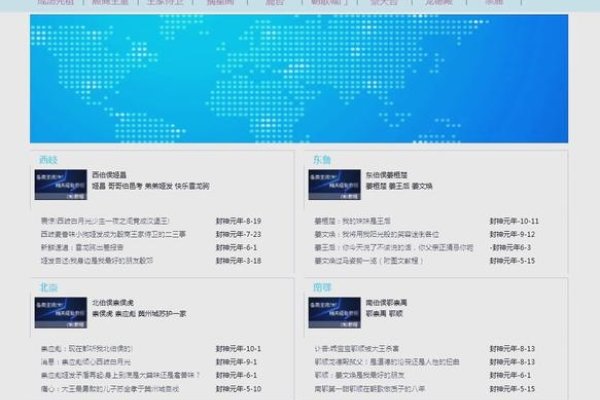Open the 西岐 section heading
Viewport: 600px width, 400px height.
tap(49, 160)
